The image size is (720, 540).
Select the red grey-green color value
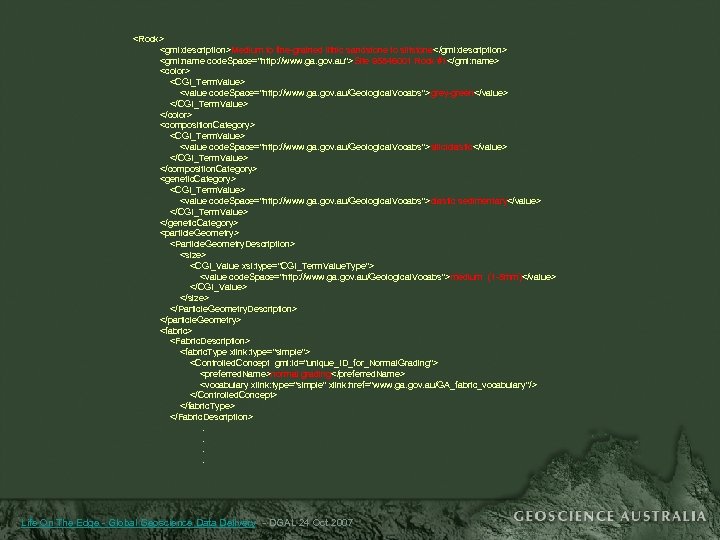pos(452,93)
